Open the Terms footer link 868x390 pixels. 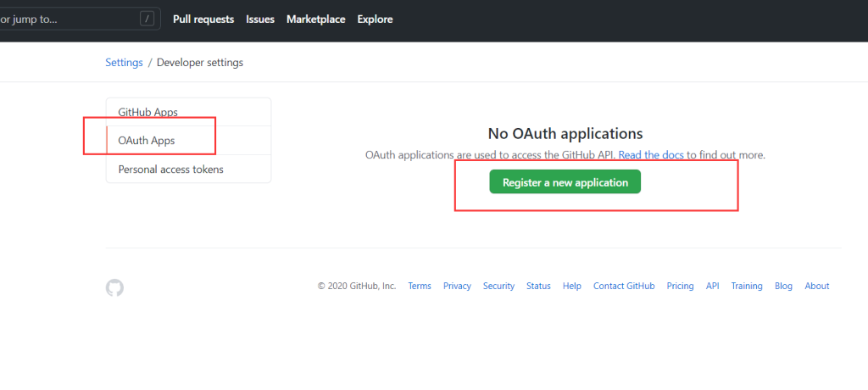point(420,287)
